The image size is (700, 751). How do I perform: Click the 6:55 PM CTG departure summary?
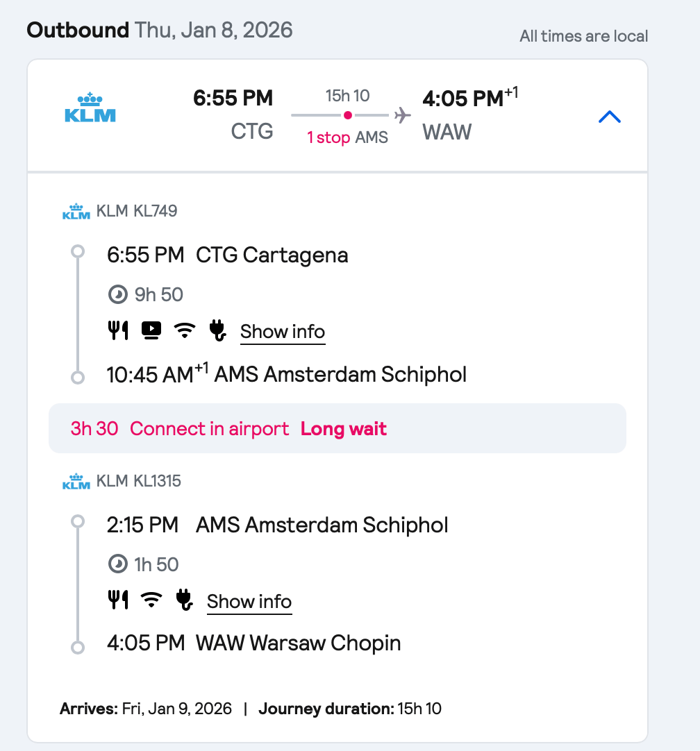(233, 114)
